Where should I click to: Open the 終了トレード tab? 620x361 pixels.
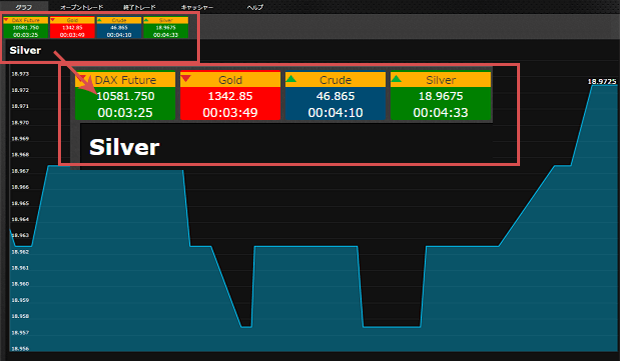139,7
